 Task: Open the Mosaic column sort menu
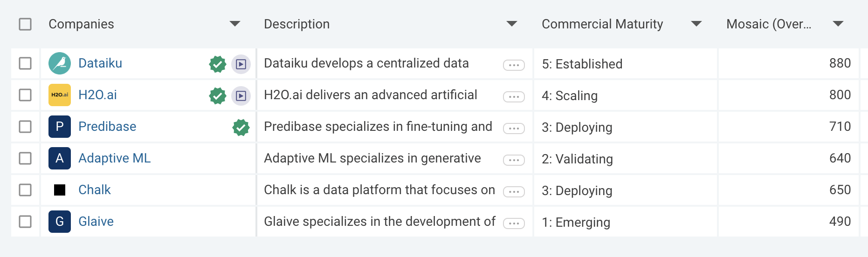[x=838, y=24]
